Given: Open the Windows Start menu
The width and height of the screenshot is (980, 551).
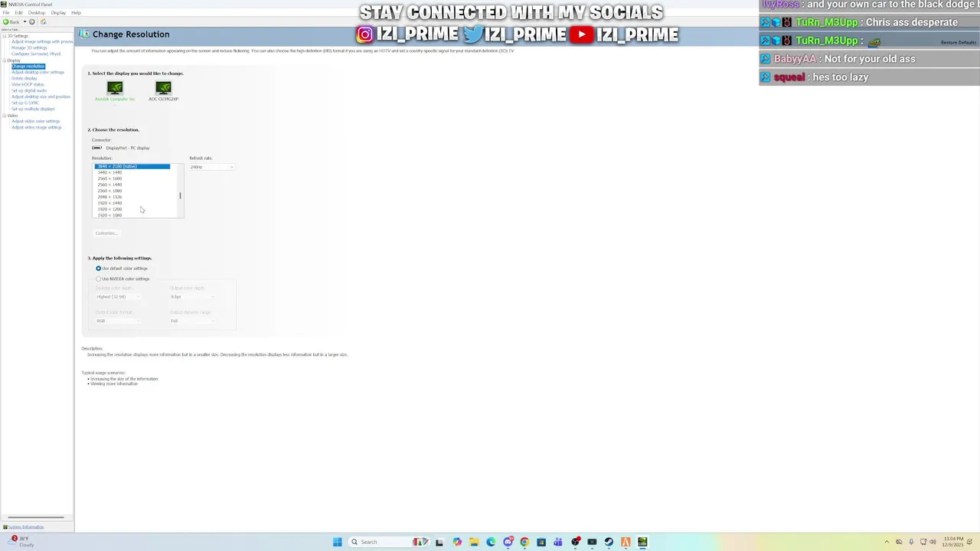Looking at the screenshot, I should pyautogui.click(x=337, y=542).
